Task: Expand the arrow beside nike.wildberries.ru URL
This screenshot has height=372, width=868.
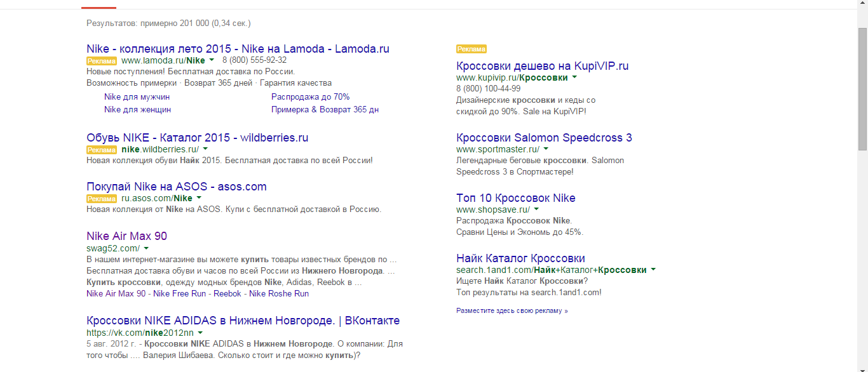Action: (205, 149)
